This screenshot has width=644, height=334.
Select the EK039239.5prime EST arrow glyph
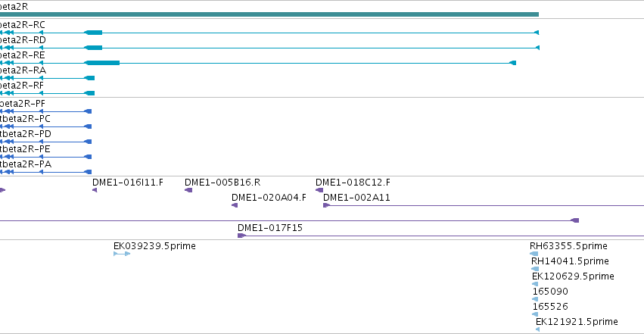122,254
